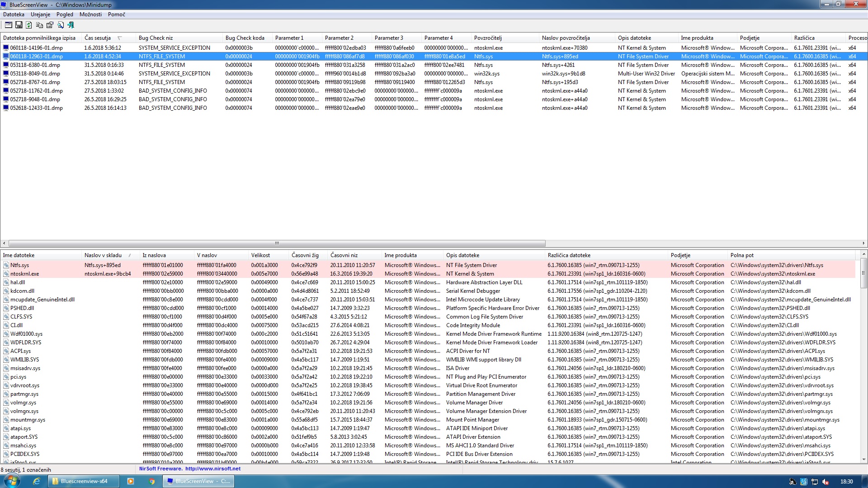Click BlueScreenView taskbar window button

coord(199,481)
